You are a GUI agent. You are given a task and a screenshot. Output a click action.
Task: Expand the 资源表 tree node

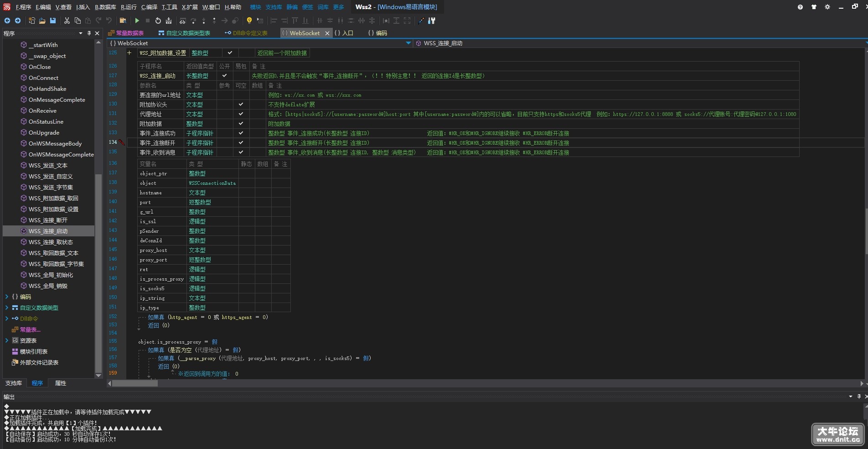point(7,340)
